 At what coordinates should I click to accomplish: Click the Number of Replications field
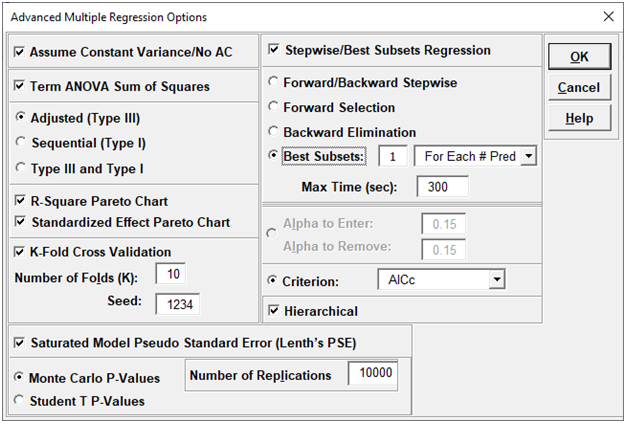(x=373, y=373)
